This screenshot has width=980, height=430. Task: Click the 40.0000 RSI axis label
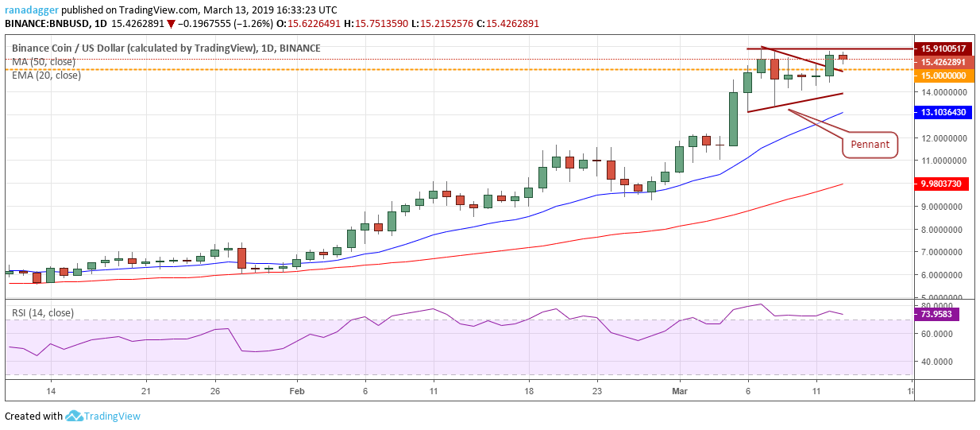937,362
